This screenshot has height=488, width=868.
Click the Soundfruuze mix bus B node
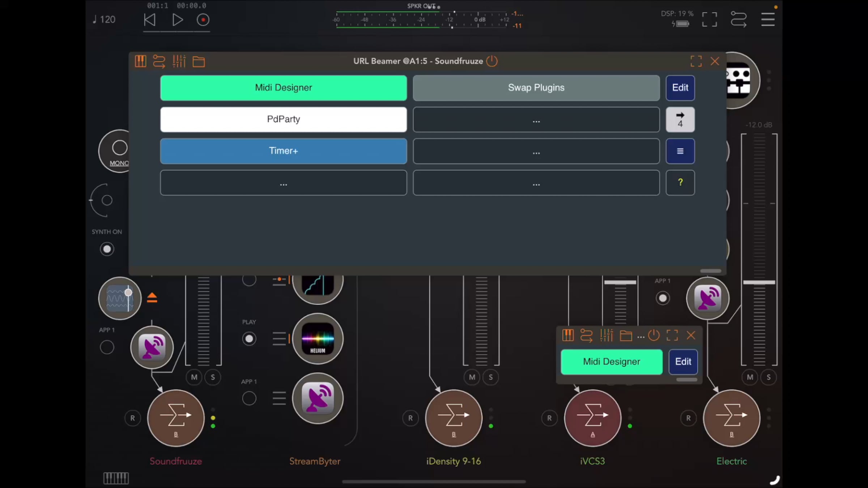(176, 418)
